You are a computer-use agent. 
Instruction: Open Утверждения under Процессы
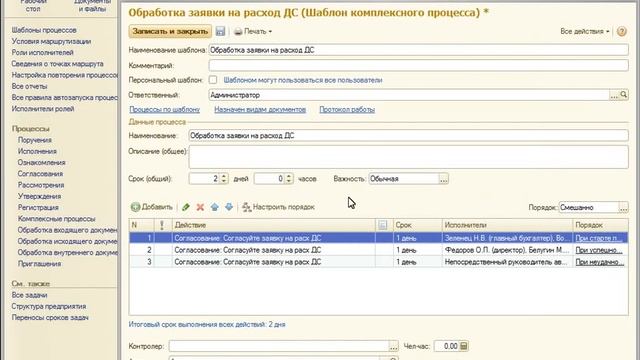pyautogui.click(x=39, y=196)
